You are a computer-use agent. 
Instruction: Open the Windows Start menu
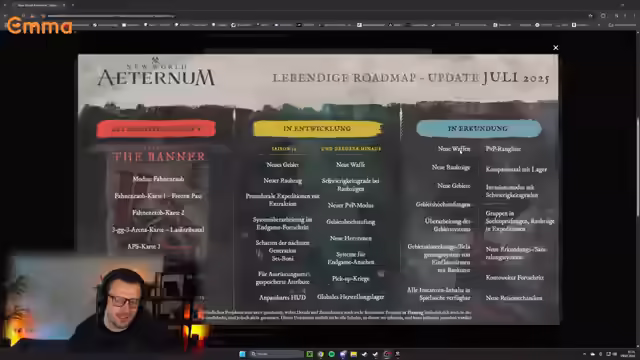242,354
